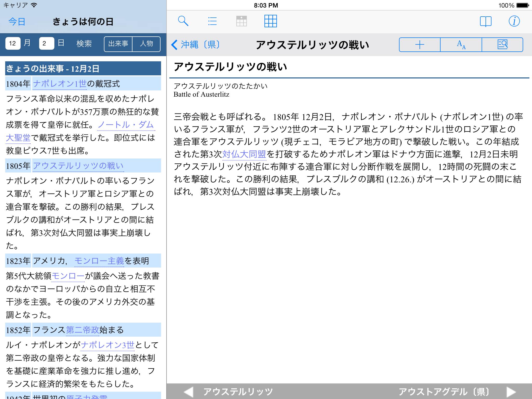Tap the day input field showing 2
532x399 pixels.
coord(46,43)
